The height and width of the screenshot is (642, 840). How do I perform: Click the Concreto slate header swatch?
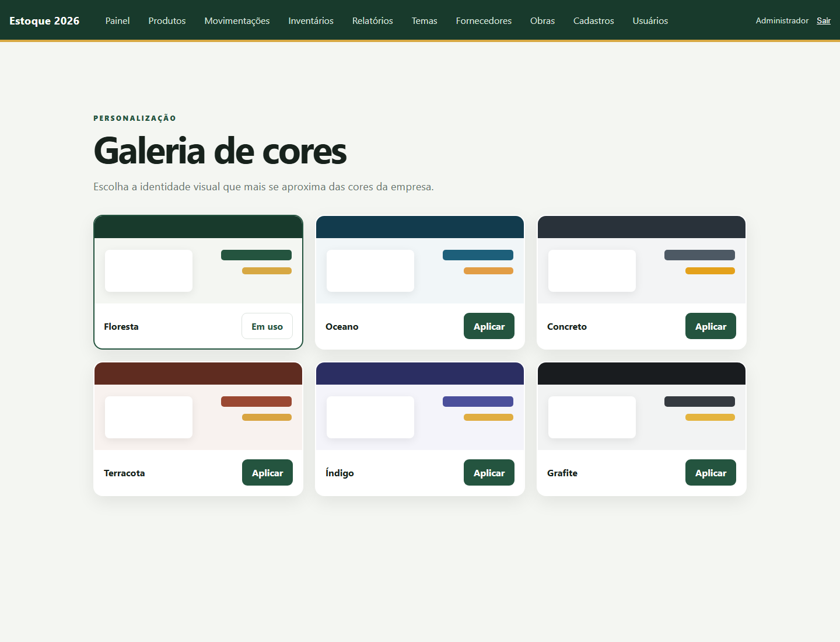point(642,227)
